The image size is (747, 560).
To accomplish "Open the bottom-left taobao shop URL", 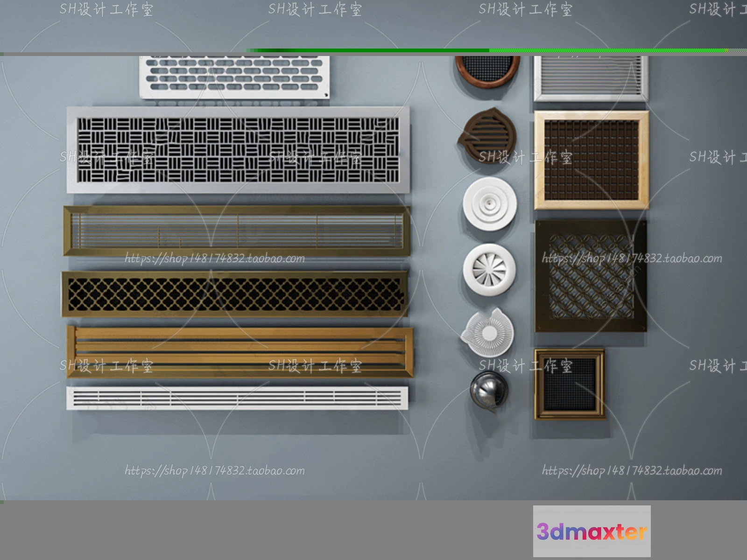I will pos(215,470).
